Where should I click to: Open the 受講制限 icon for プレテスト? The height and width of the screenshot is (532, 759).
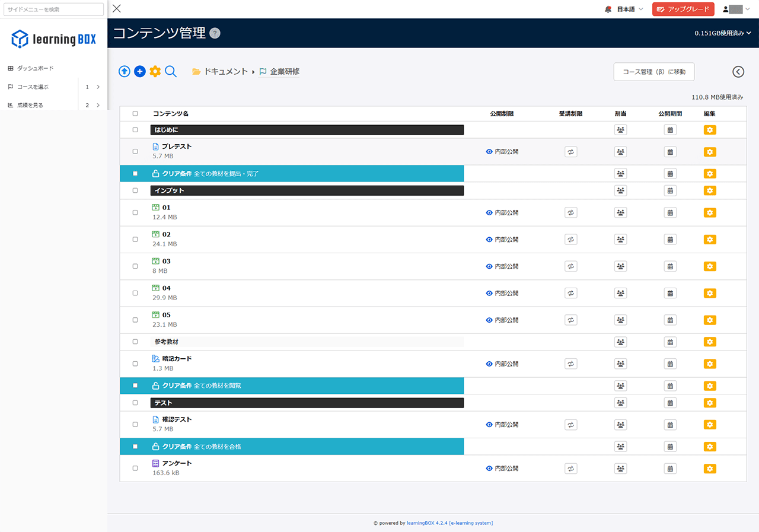570,152
